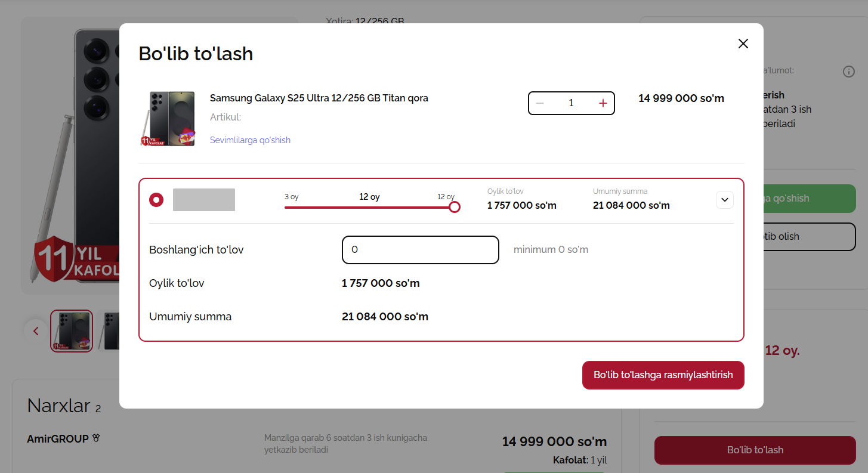The width and height of the screenshot is (868, 473).
Task: Go to previous image with left arrow
Action: (x=36, y=330)
